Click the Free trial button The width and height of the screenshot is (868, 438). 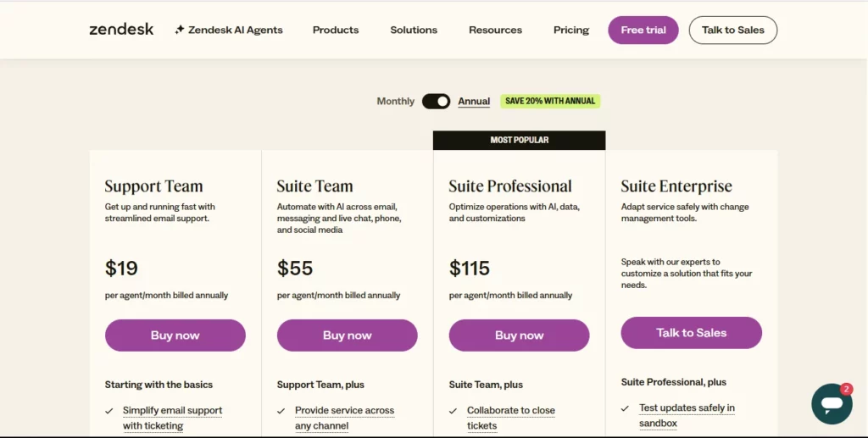click(643, 30)
